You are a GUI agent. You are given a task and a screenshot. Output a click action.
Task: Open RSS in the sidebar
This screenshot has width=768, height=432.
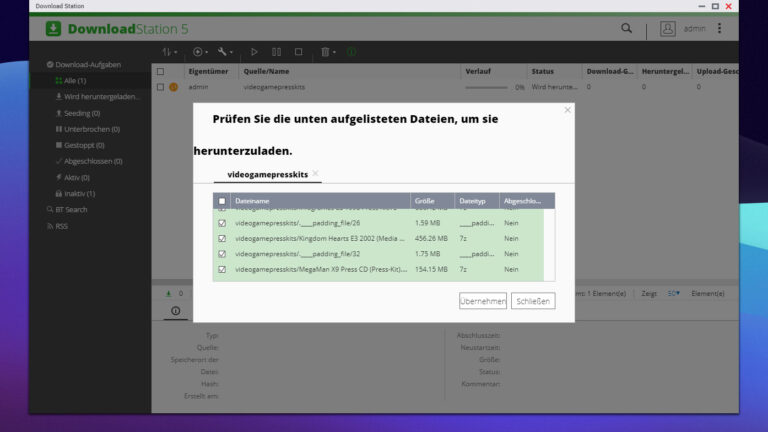click(x=57, y=226)
